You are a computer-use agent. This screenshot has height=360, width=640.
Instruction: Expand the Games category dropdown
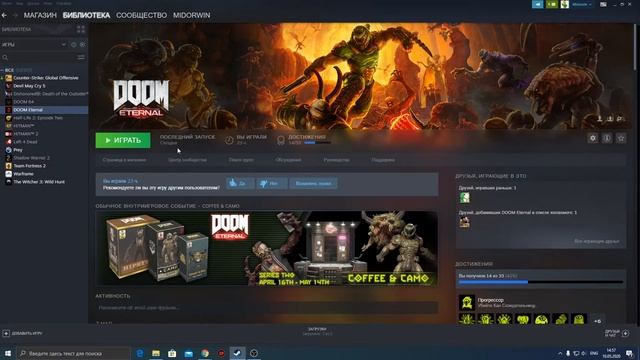(x=64, y=44)
